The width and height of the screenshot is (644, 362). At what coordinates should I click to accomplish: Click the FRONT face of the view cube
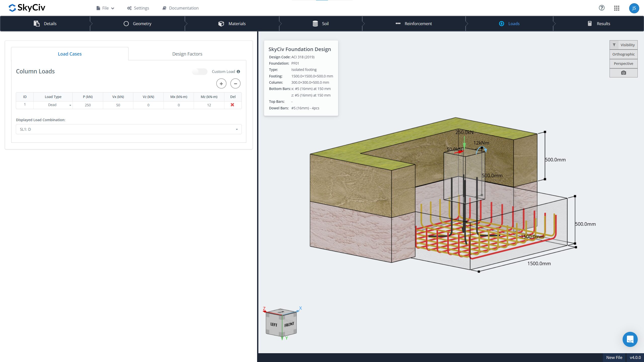(x=289, y=325)
